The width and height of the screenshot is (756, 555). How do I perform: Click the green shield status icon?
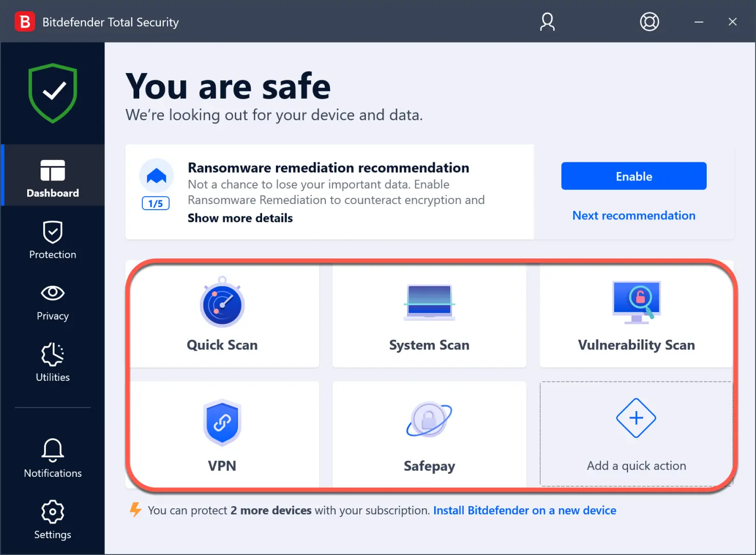click(x=53, y=93)
